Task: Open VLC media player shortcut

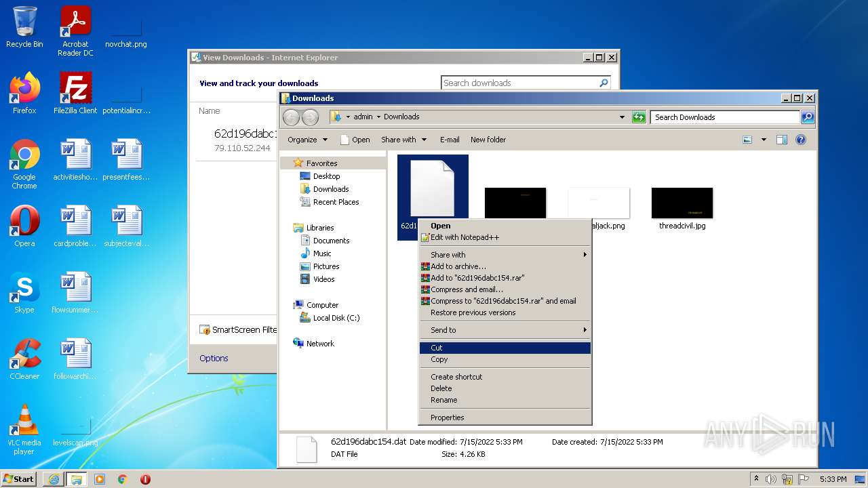Action: tap(24, 430)
